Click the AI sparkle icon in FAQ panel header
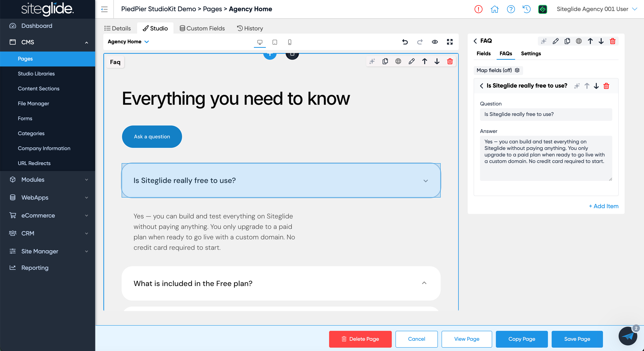 click(544, 41)
